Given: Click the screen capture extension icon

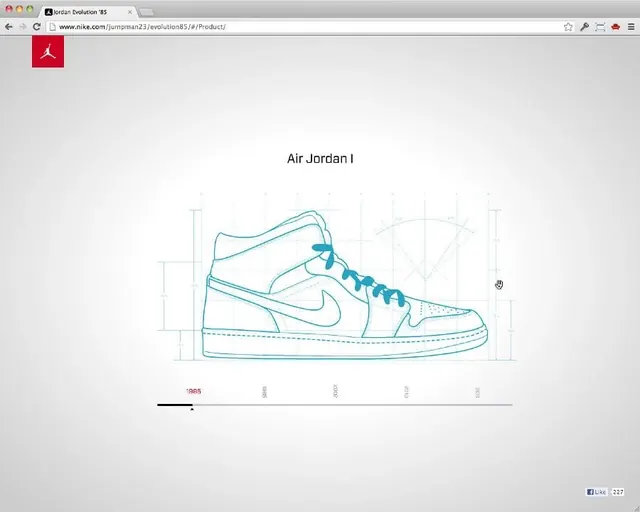Looking at the screenshot, I should 600,27.
